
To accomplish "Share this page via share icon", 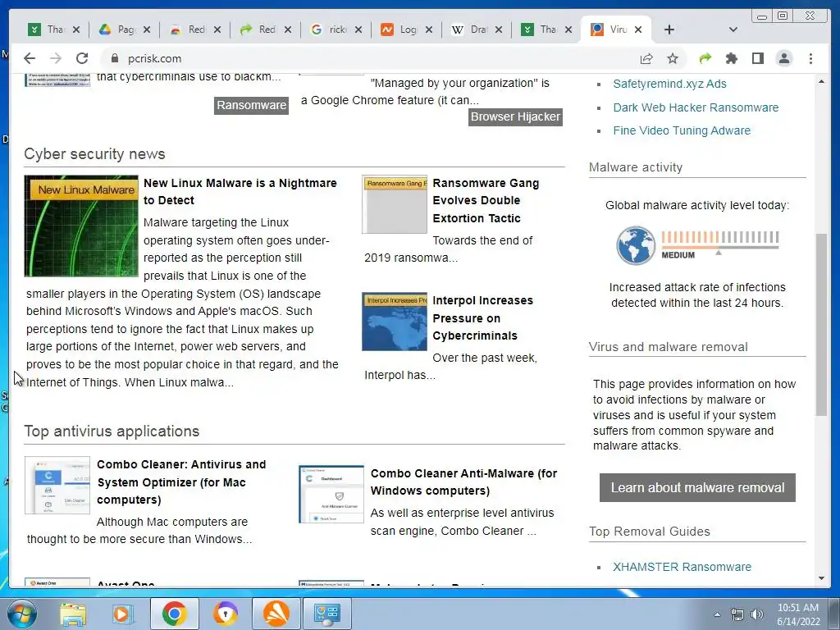I will tap(646, 58).
